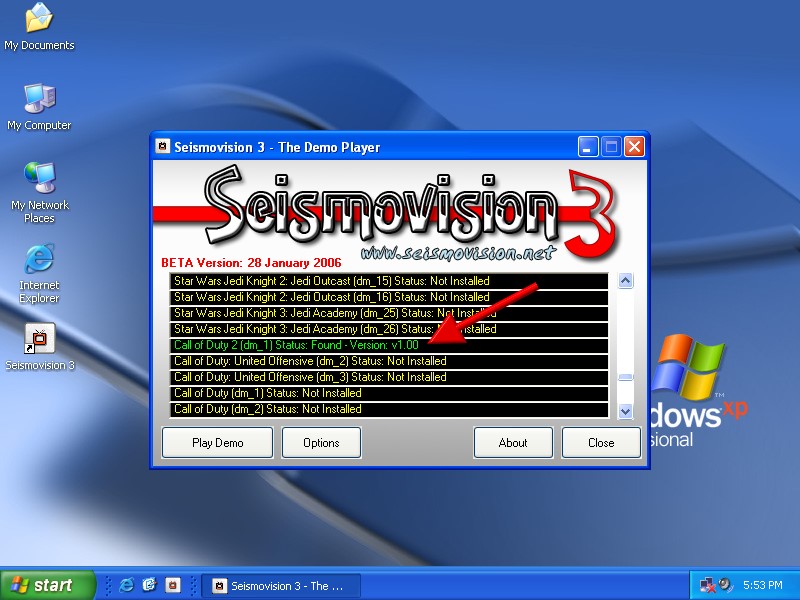
Task: Open the My Computer desktop icon
Action: tap(39, 100)
